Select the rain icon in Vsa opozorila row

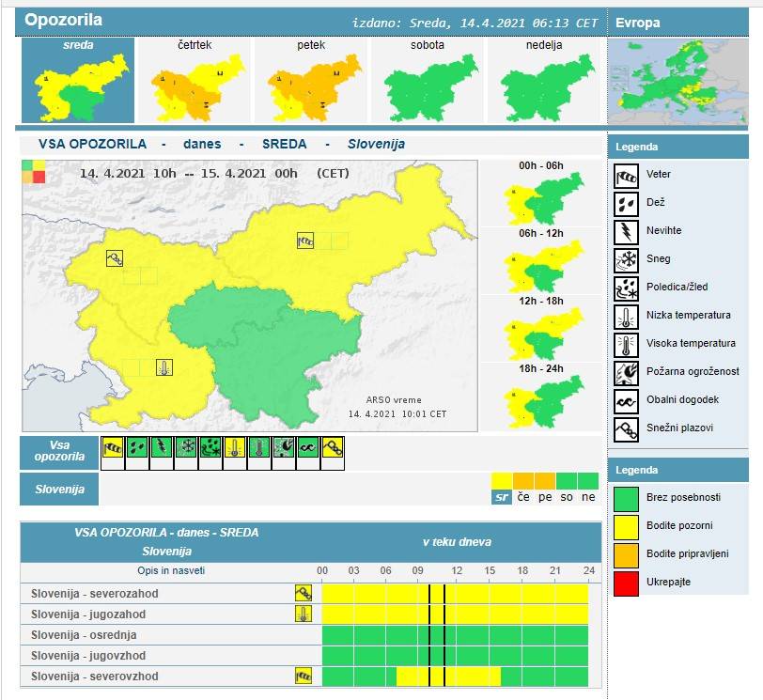tap(137, 449)
